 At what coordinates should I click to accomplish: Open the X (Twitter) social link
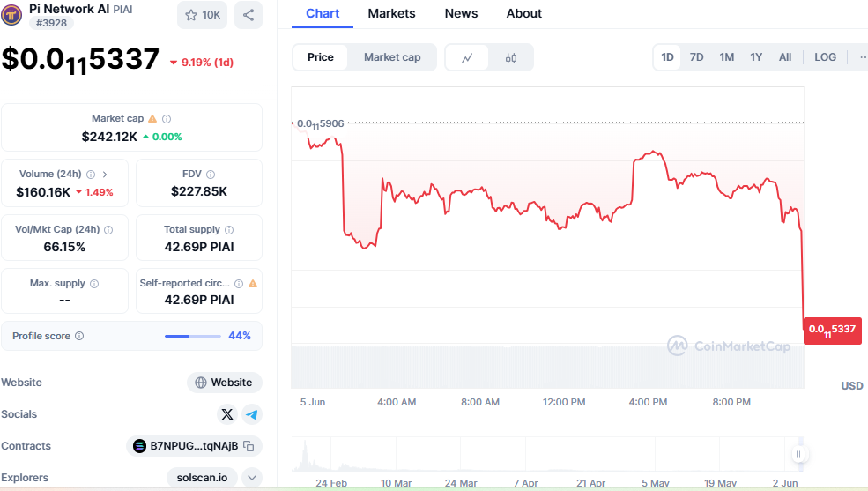click(227, 414)
